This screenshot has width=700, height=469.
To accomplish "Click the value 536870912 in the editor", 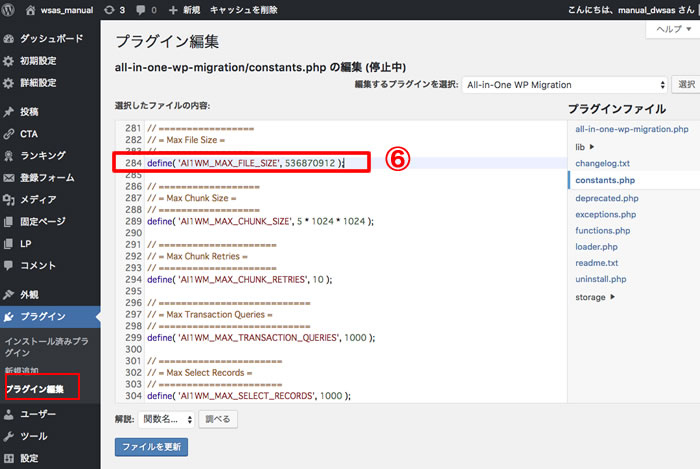I will point(310,163).
